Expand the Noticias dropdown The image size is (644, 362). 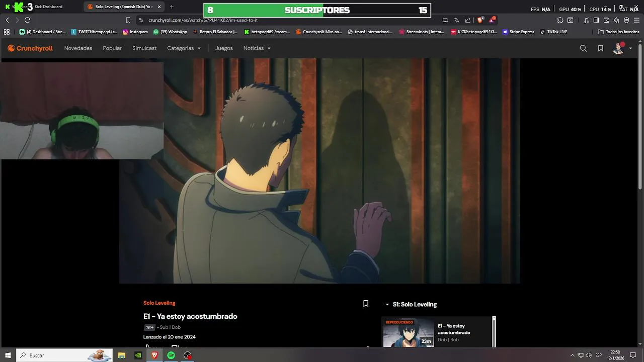coord(257,48)
